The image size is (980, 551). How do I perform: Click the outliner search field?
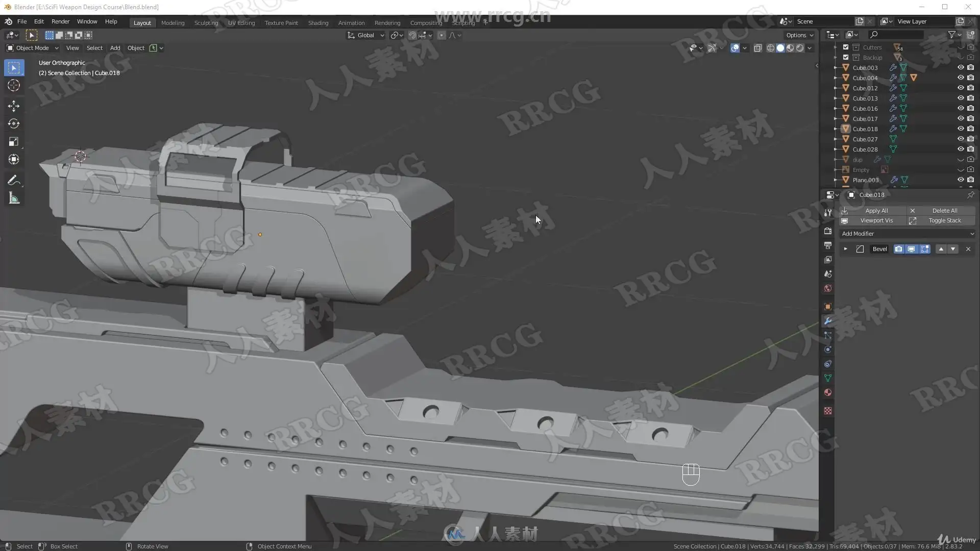coord(898,35)
